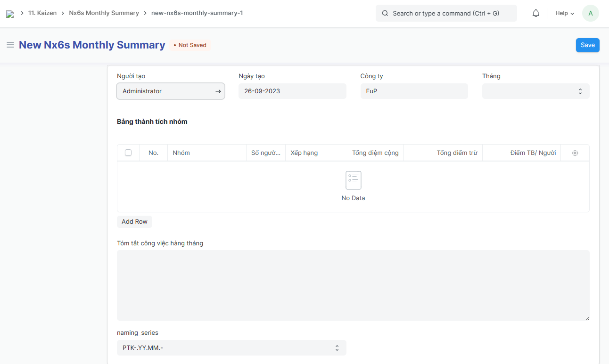
Task: Tick the select-all checkbox in table header
Action: (x=128, y=153)
